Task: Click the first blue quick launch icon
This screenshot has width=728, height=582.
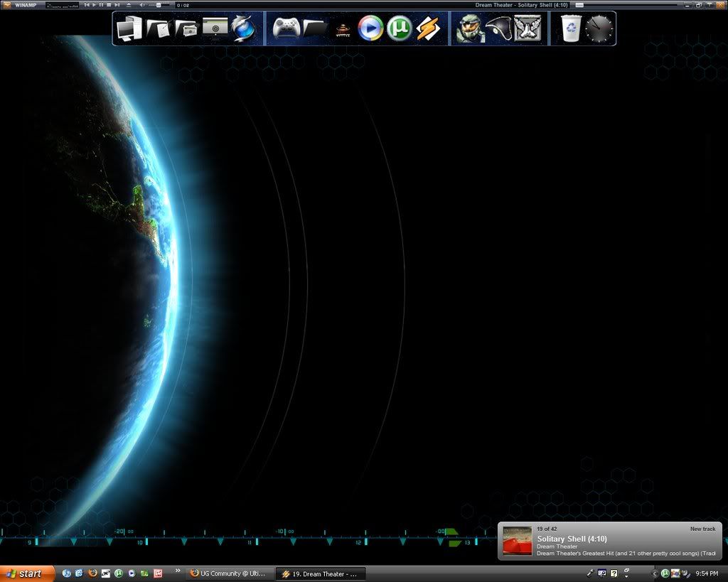Action: point(66,573)
